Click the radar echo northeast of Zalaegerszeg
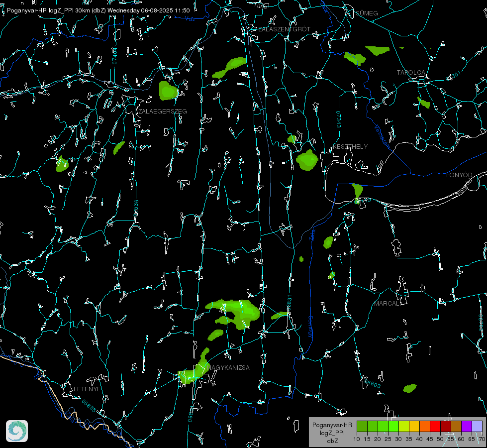The image size is (487, 448). (168, 91)
